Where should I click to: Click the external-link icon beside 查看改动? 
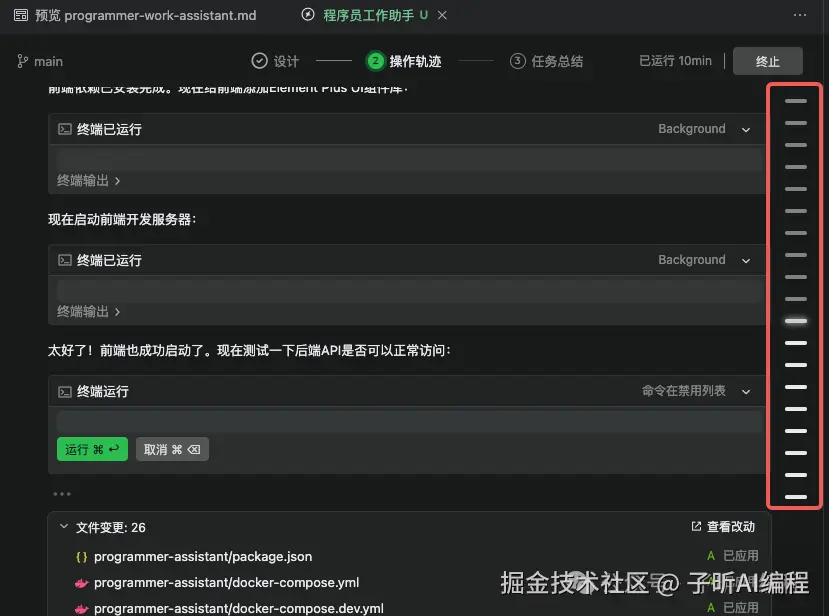coord(694,526)
